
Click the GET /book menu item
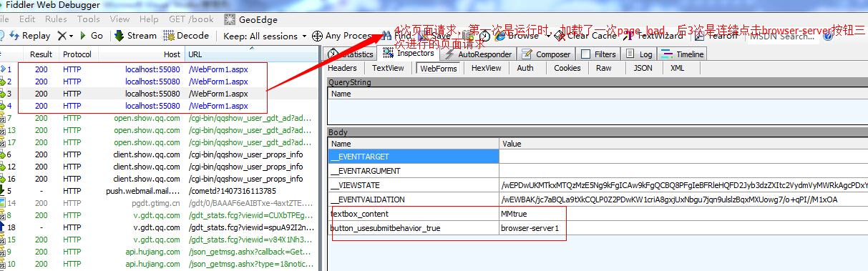[x=190, y=19]
